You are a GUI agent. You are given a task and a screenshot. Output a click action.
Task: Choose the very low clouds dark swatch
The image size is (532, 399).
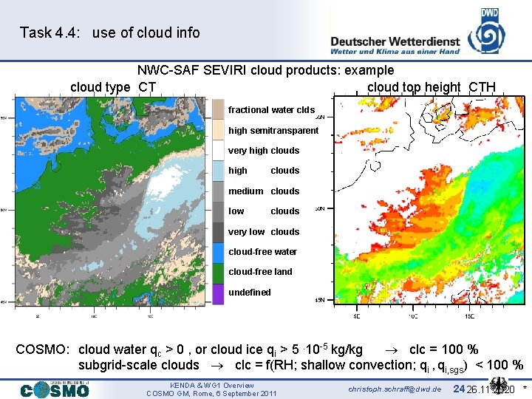coord(218,233)
